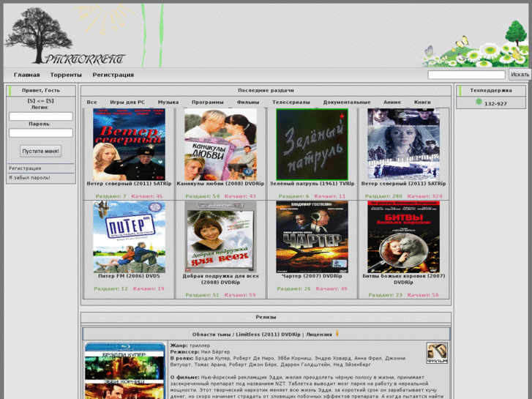Focus the Пароль input field
Screen dimensions: 532x399
(x=41, y=133)
